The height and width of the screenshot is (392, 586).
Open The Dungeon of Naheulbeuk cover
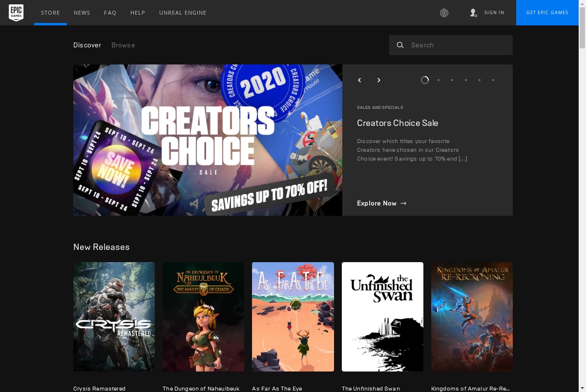pos(203,317)
